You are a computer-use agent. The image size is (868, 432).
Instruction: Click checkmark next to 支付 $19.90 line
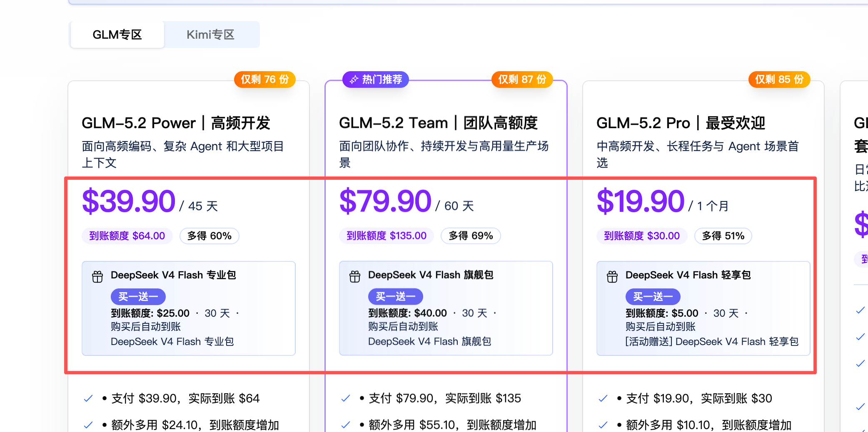click(x=603, y=399)
